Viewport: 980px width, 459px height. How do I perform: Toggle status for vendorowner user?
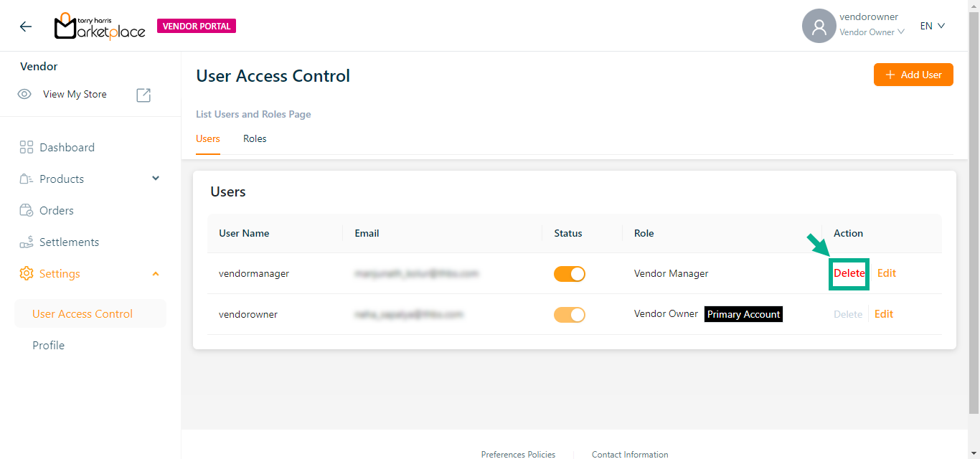tap(569, 314)
